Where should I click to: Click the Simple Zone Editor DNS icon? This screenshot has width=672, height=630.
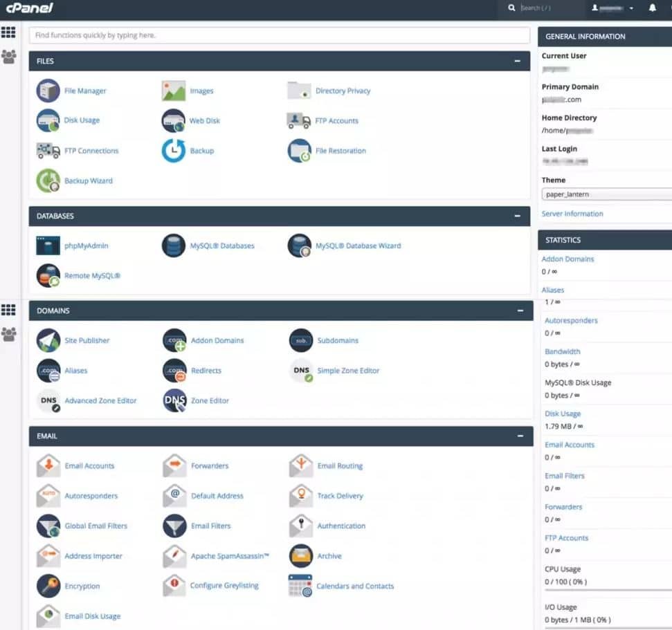(x=301, y=371)
